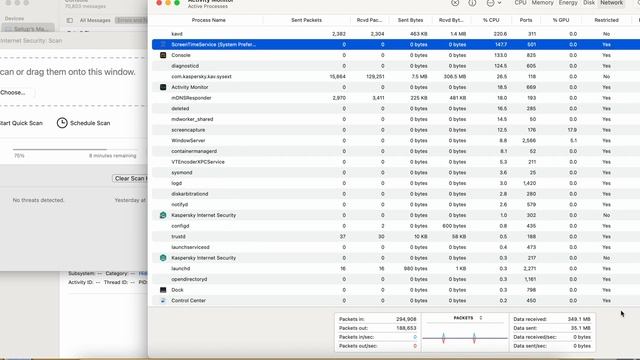Image resolution: width=640 pixels, height=360 pixels.
Task: Select the device entry under Devices in Console
Action: tap(28, 29)
